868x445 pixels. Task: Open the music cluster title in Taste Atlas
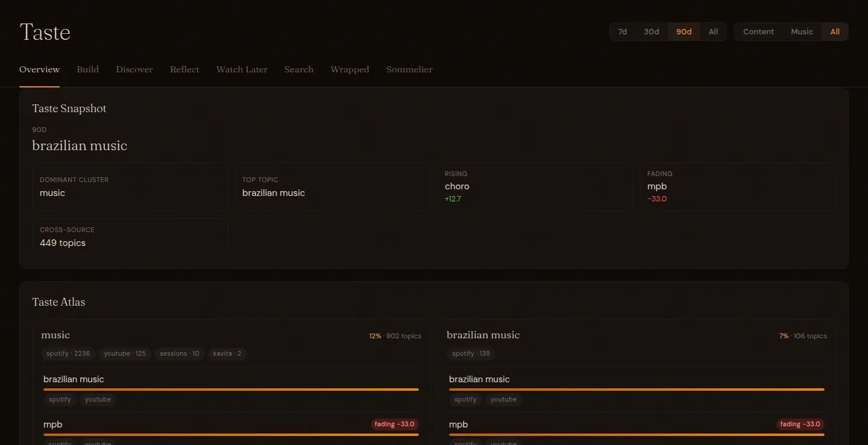click(55, 335)
